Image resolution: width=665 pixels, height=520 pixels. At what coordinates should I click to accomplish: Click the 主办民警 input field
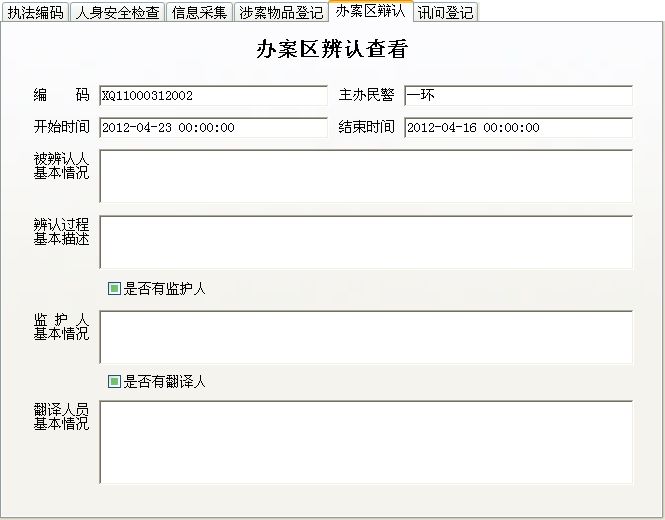(x=518, y=95)
